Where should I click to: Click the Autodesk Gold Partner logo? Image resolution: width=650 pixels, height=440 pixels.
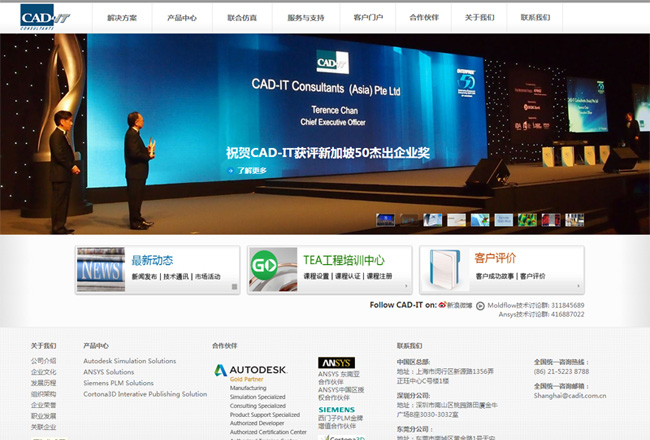click(x=251, y=373)
